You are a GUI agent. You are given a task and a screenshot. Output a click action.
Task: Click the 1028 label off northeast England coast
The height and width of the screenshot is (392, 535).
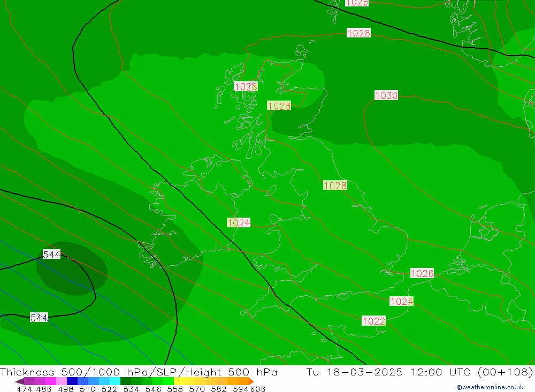click(335, 185)
